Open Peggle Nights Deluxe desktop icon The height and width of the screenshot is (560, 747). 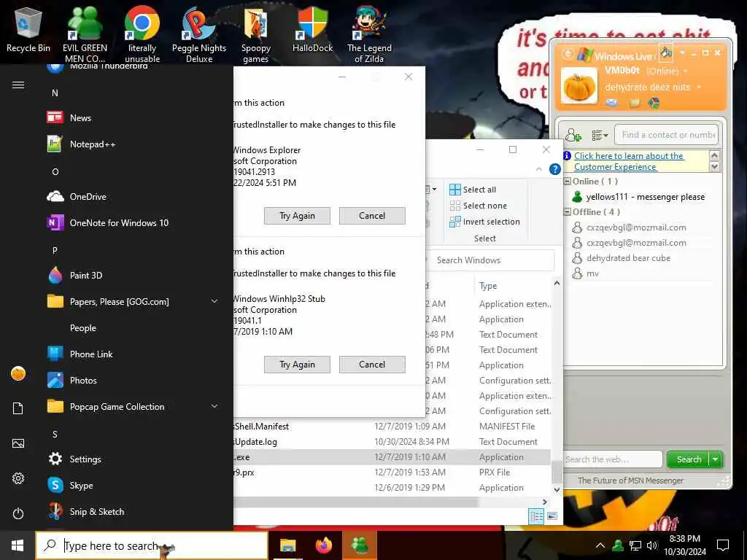[199, 34]
